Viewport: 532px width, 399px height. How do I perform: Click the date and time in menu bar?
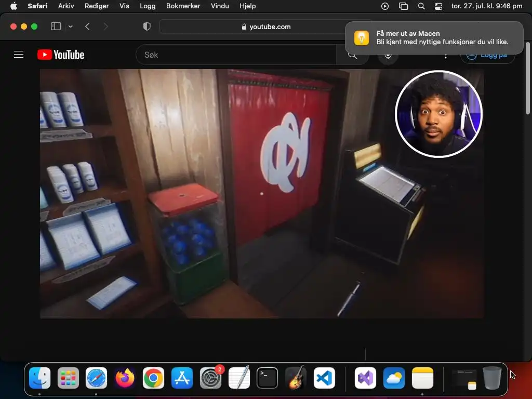486,6
